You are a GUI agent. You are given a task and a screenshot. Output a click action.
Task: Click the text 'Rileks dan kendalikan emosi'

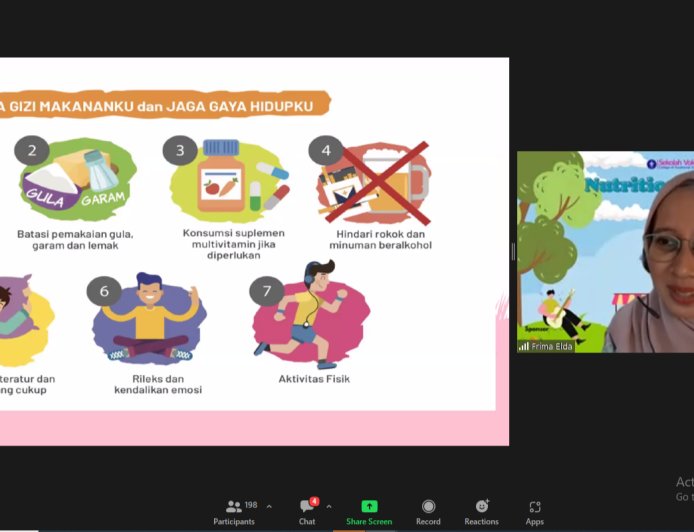(x=158, y=384)
